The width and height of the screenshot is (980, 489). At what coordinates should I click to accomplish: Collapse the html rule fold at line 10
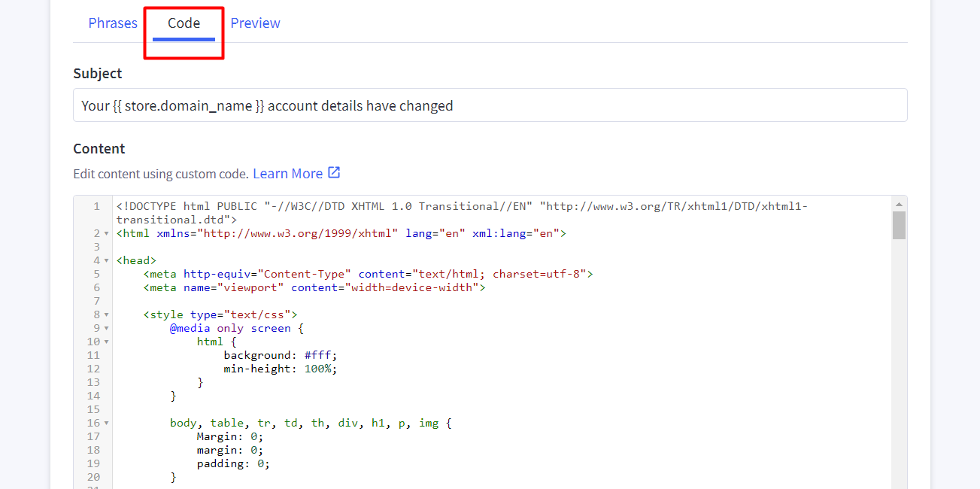point(107,342)
